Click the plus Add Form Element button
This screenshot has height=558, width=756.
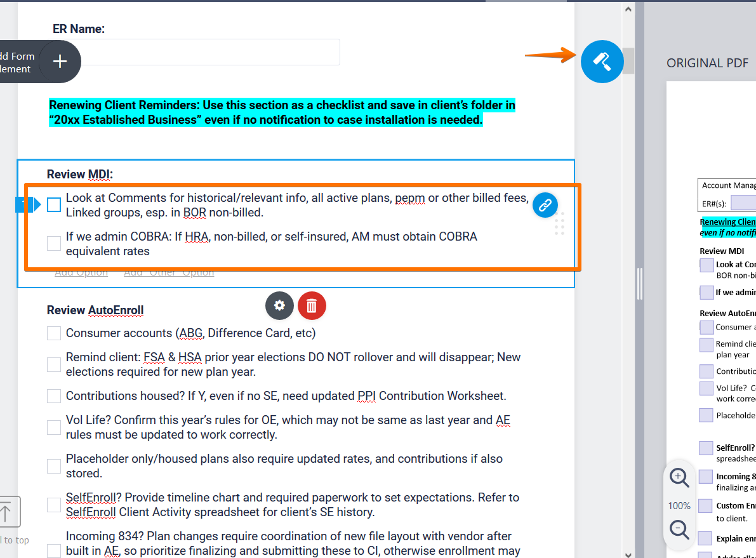coord(60,62)
